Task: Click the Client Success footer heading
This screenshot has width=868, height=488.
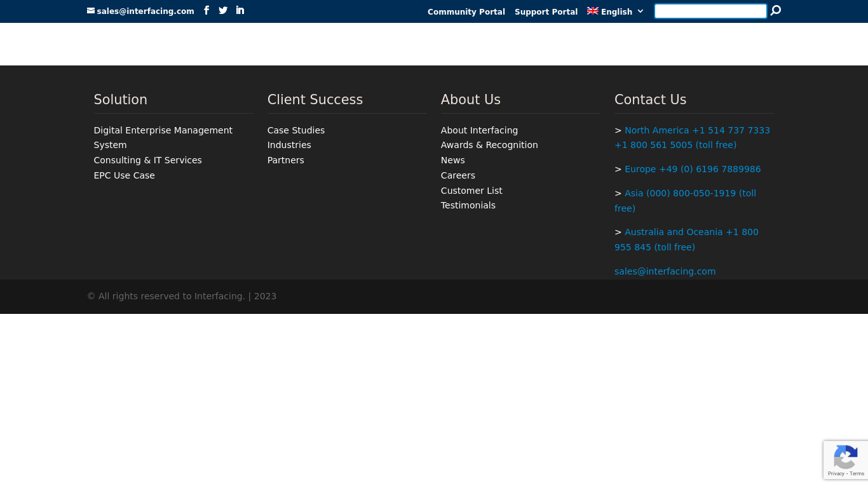Action: coord(315,100)
